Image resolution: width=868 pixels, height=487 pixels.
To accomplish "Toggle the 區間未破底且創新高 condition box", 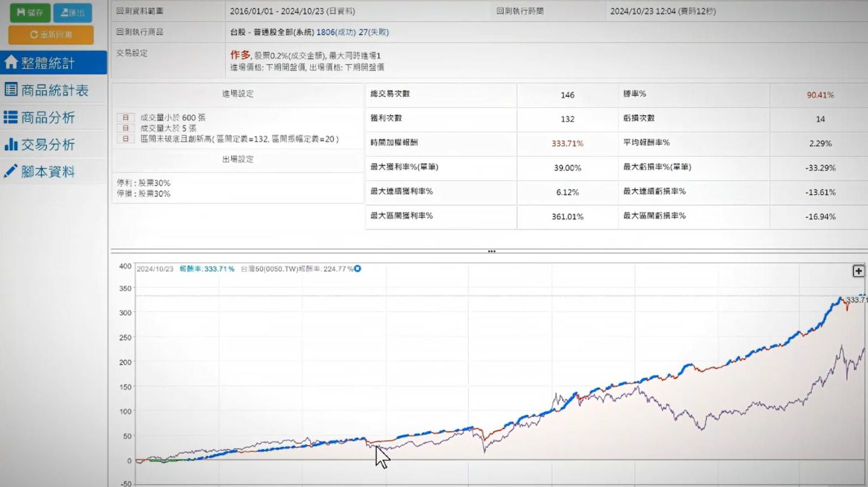I will pos(125,139).
